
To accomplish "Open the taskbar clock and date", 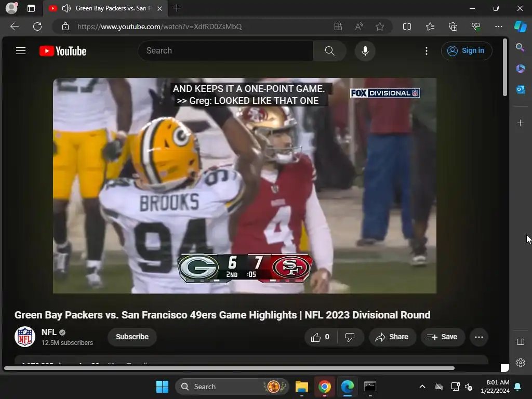I will click(495, 387).
